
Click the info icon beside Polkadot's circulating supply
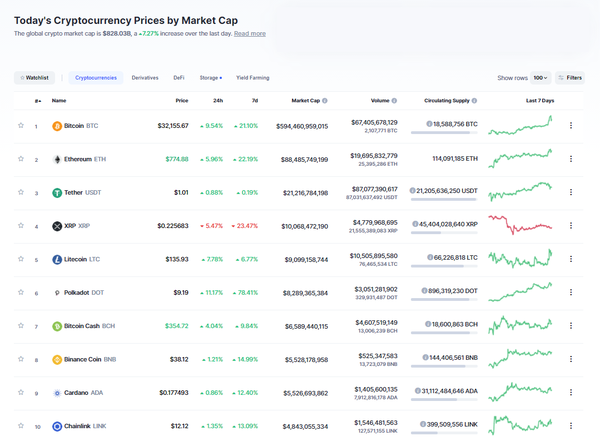(424, 291)
